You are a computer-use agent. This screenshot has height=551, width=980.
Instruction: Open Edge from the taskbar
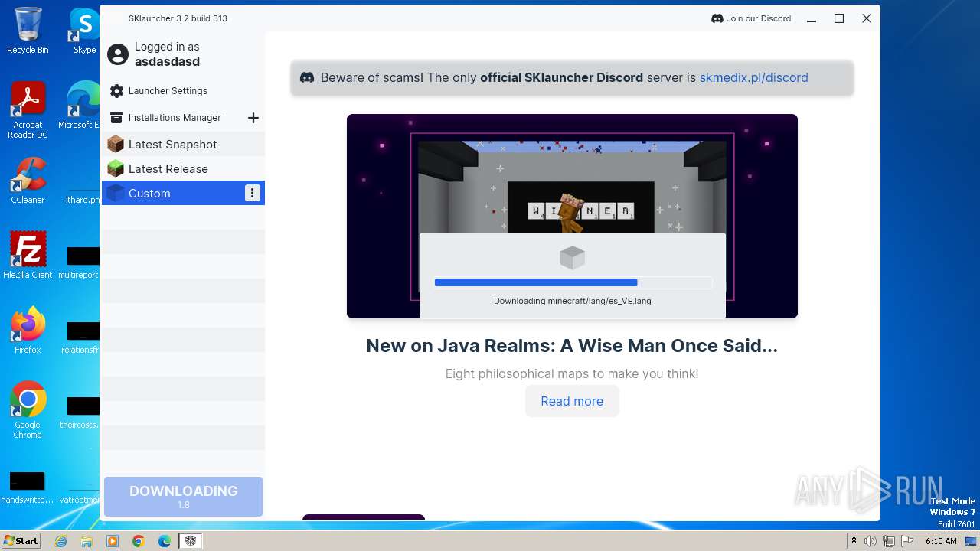165,541
